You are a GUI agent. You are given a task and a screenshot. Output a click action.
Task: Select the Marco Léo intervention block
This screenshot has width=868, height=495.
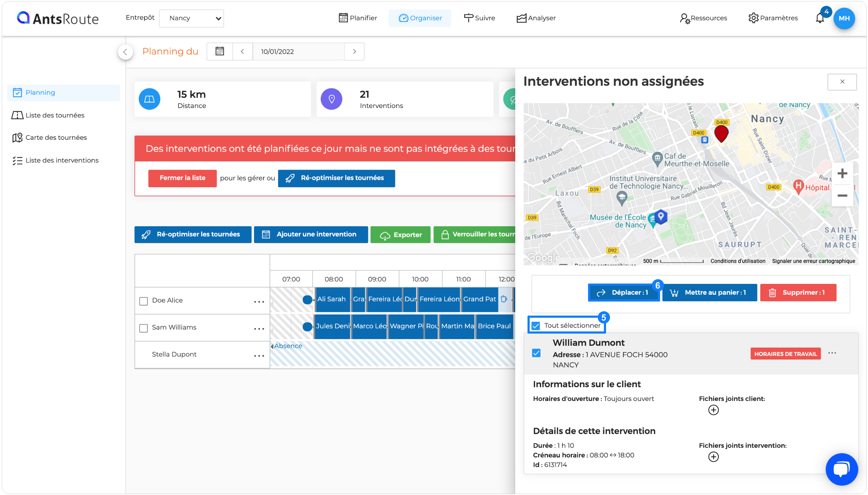369,326
